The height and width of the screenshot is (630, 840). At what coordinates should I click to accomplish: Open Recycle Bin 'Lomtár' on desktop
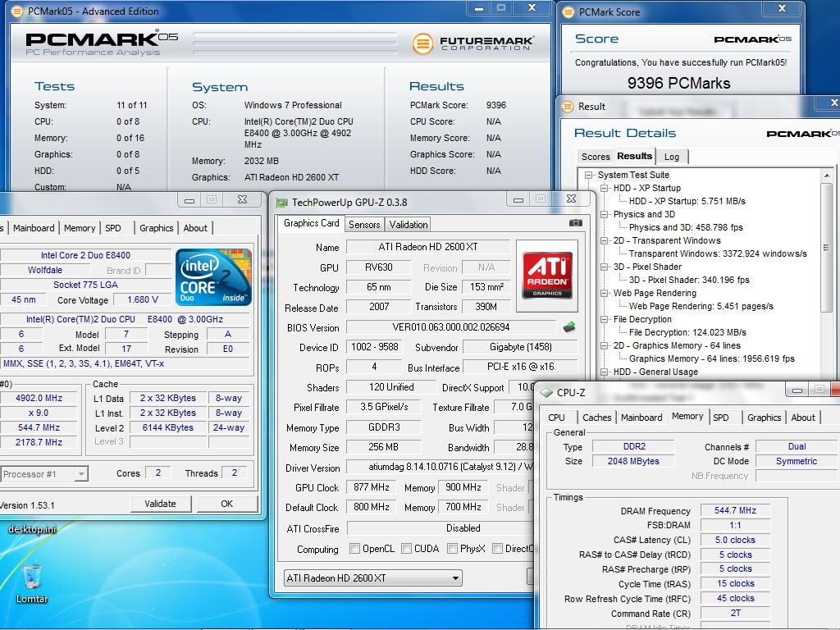coord(32,584)
